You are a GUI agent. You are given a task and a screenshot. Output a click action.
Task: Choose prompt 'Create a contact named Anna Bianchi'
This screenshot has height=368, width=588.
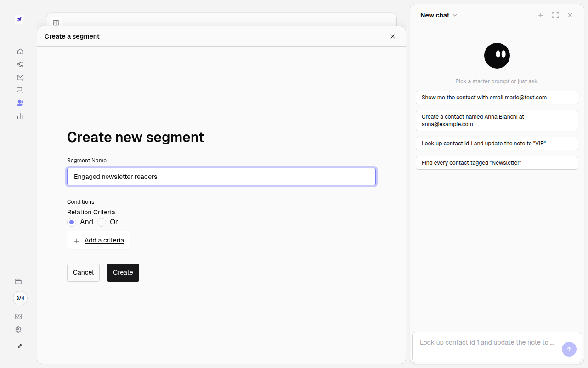(x=497, y=121)
